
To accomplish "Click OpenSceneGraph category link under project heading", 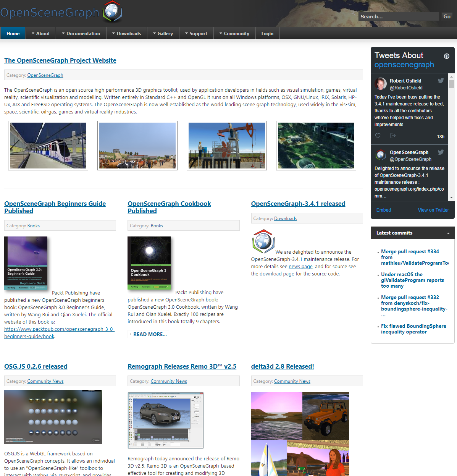I will point(45,75).
